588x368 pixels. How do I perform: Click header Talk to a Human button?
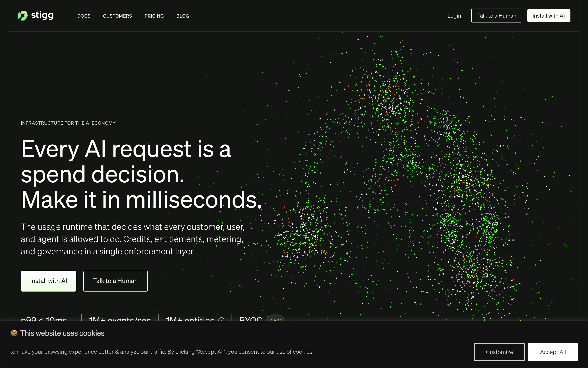click(x=497, y=16)
